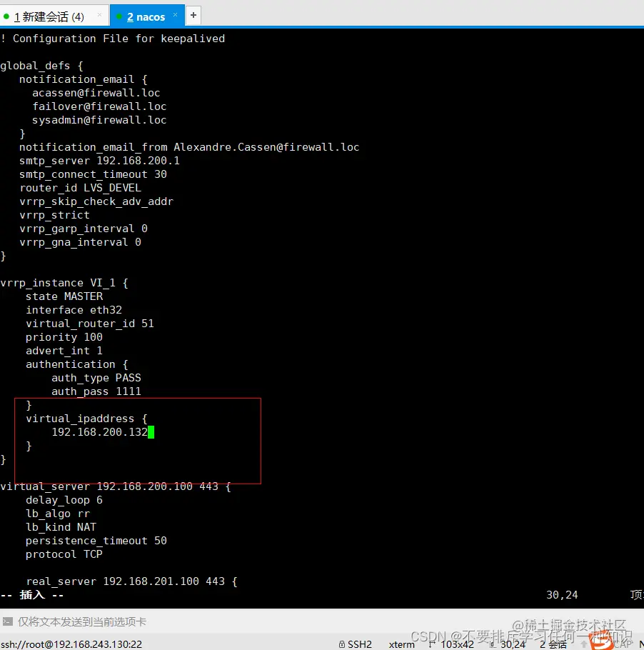Click the 'virtual_server 192.168.200.100 443 {' line
The image size is (644, 650).
coord(116,486)
